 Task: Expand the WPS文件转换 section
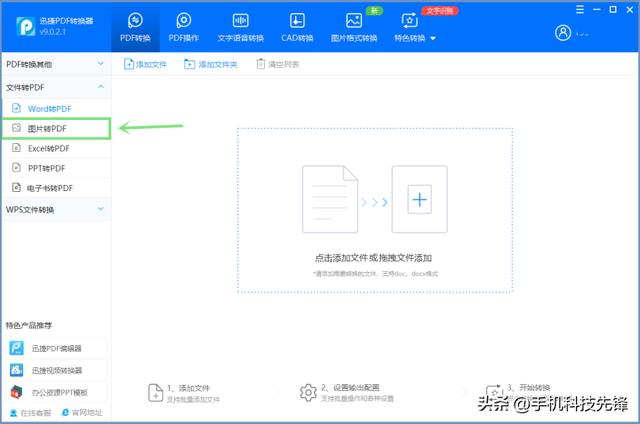(x=56, y=209)
